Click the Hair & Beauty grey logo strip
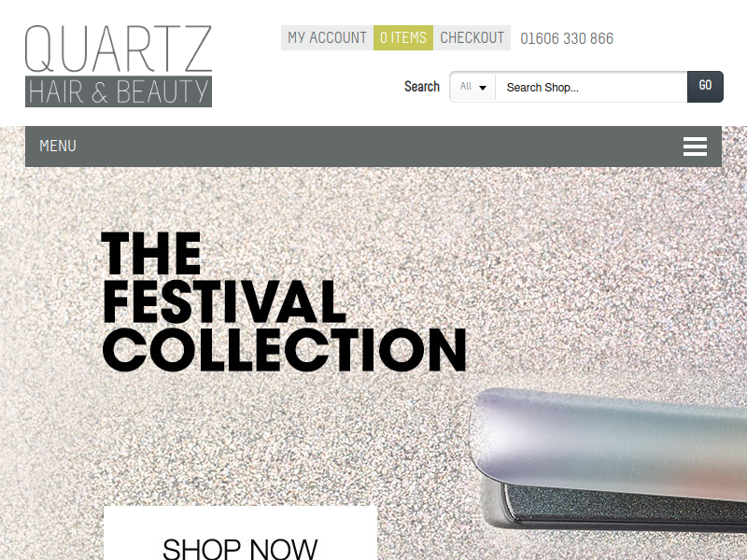 point(119,91)
